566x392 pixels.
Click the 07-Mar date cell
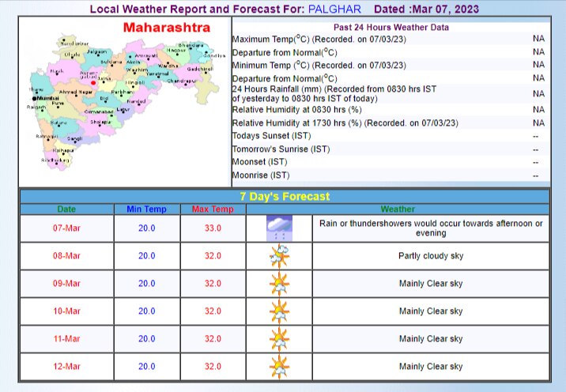pos(67,228)
